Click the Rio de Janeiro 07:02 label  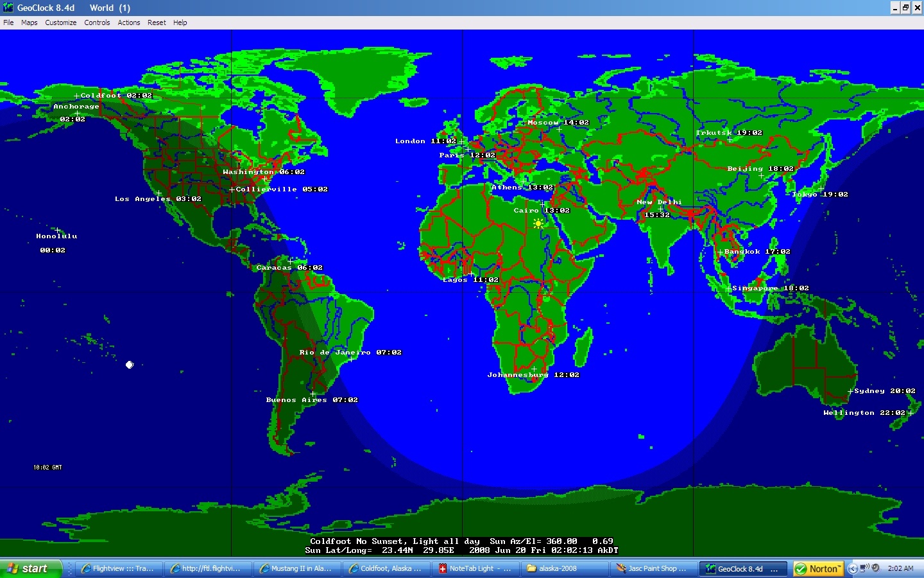coord(350,353)
